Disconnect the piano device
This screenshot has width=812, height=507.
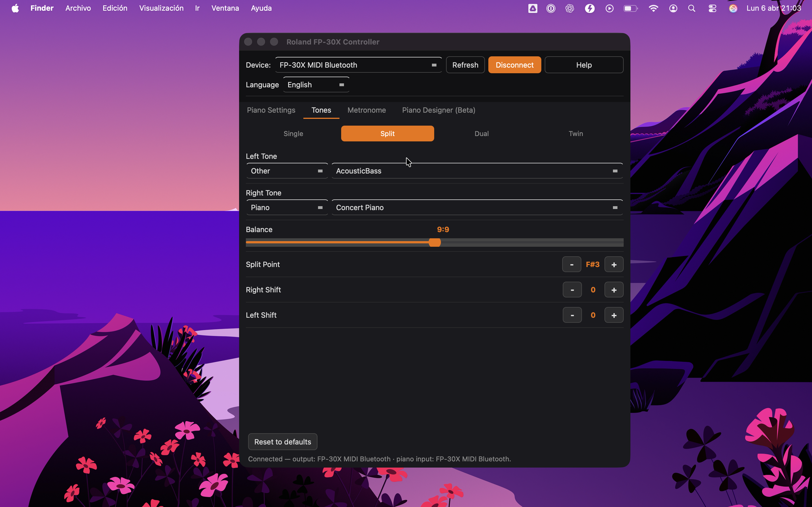coord(514,65)
